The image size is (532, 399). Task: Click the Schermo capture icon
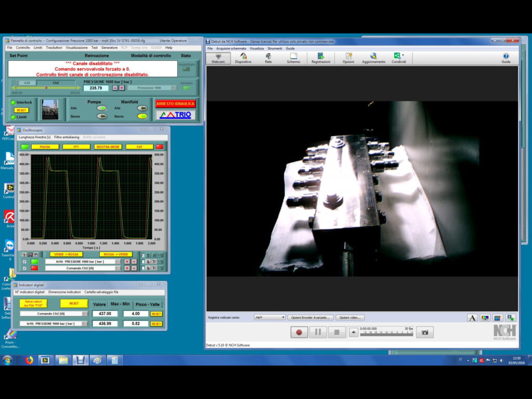point(293,58)
